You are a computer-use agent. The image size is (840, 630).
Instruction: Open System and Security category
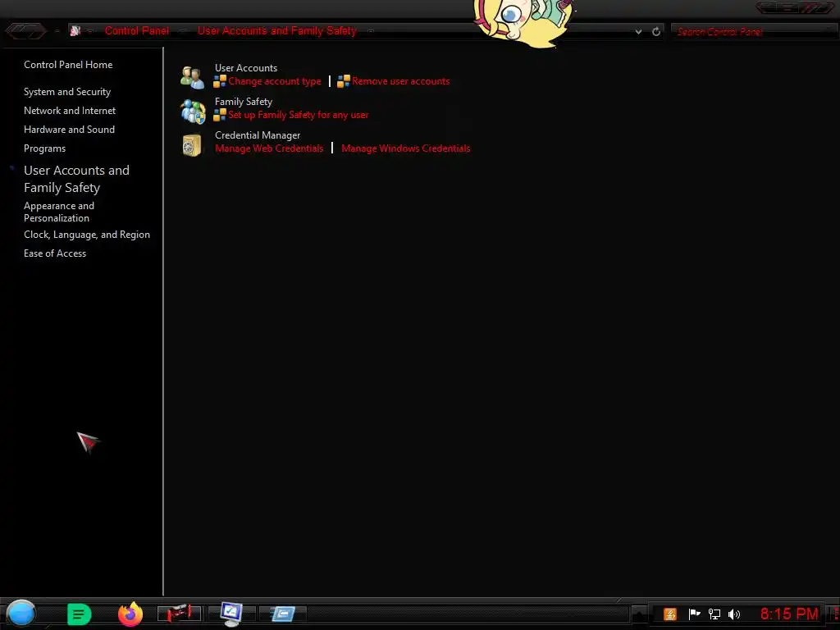(x=67, y=92)
